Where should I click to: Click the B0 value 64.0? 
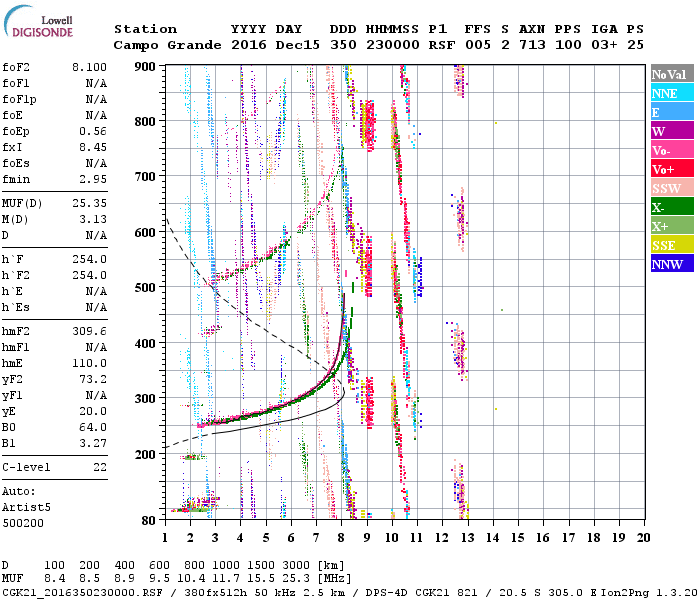click(x=93, y=427)
